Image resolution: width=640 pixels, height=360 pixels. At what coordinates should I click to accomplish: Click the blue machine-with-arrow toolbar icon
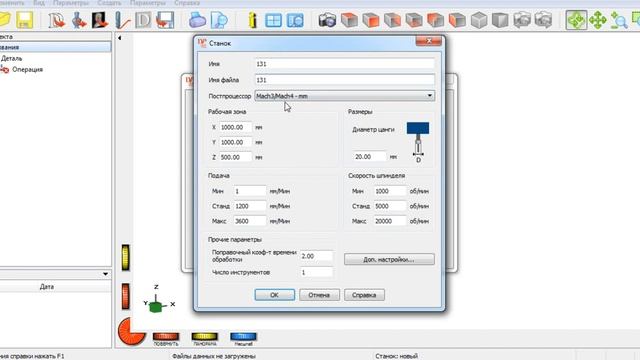pyautogui.click(x=78, y=20)
